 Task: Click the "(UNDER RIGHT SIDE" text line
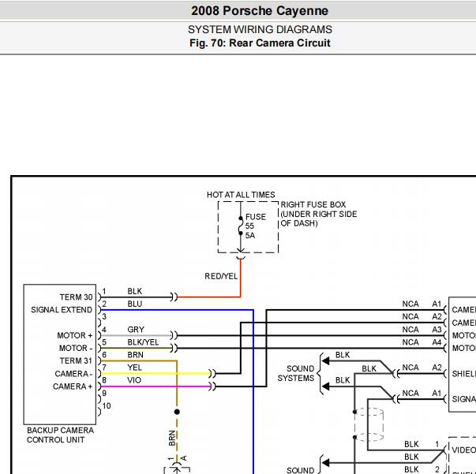click(319, 214)
